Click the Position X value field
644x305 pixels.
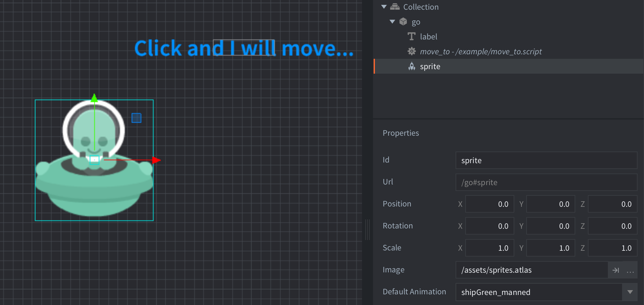(489, 204)
